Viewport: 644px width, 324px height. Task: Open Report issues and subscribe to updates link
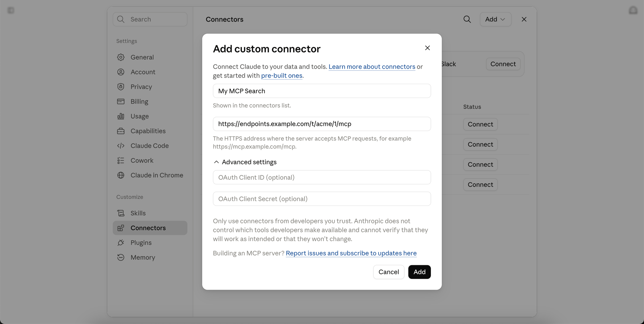tap(351, 253)
